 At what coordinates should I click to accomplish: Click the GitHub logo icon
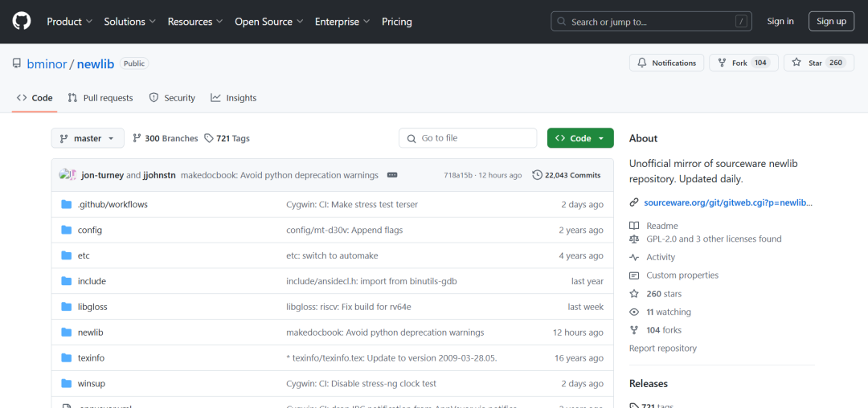[22, 22]
